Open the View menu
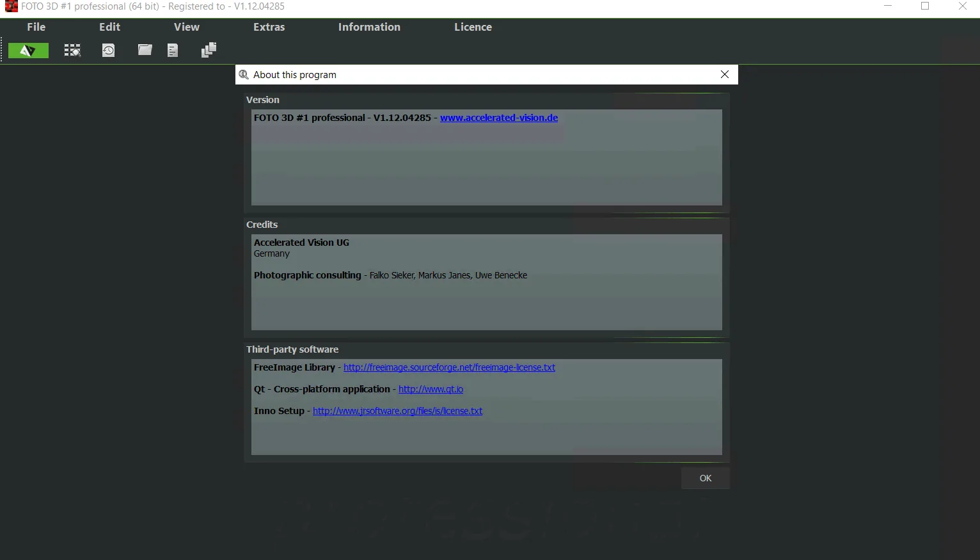This screenshot has height=560, width=980. 187,27
